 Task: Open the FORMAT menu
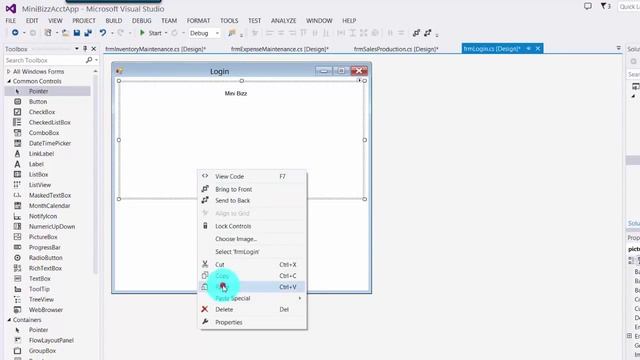[x=198, y=20]
